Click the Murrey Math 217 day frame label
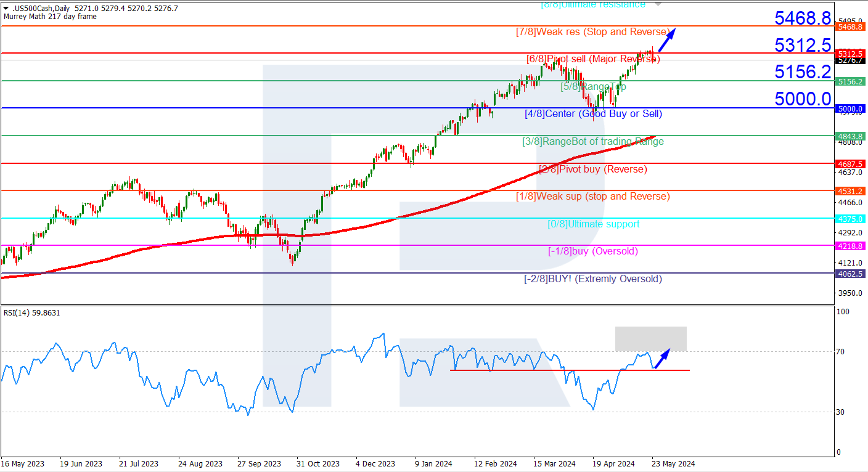 tap(50, 17)
